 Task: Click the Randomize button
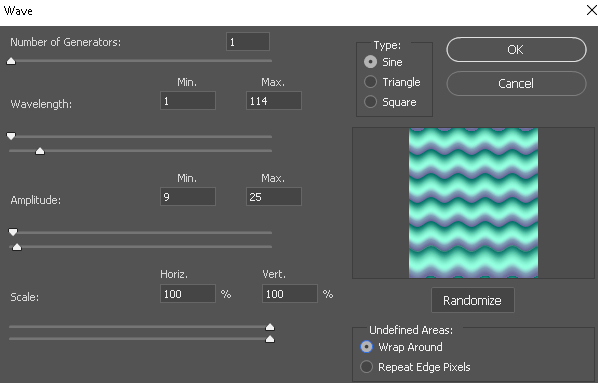click(473, 300)
